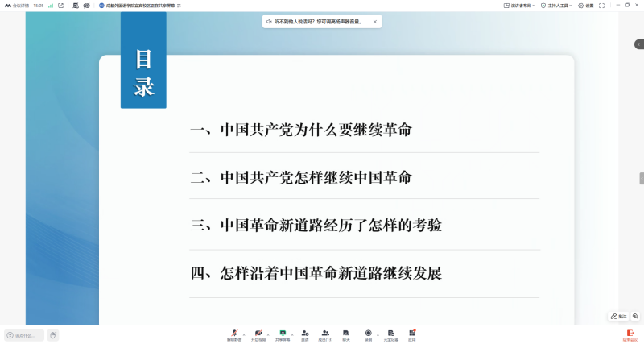Expand the camera options arrow
This screenshot has width=644, height=344.
269,333
